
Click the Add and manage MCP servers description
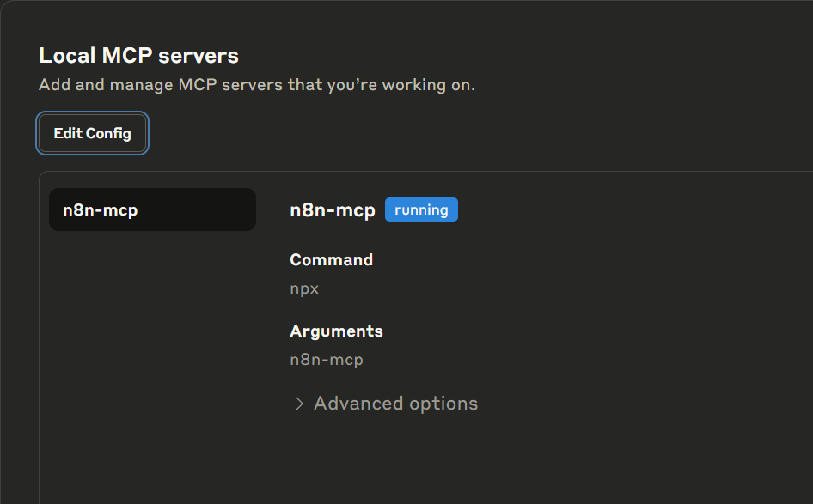[257, 85]
